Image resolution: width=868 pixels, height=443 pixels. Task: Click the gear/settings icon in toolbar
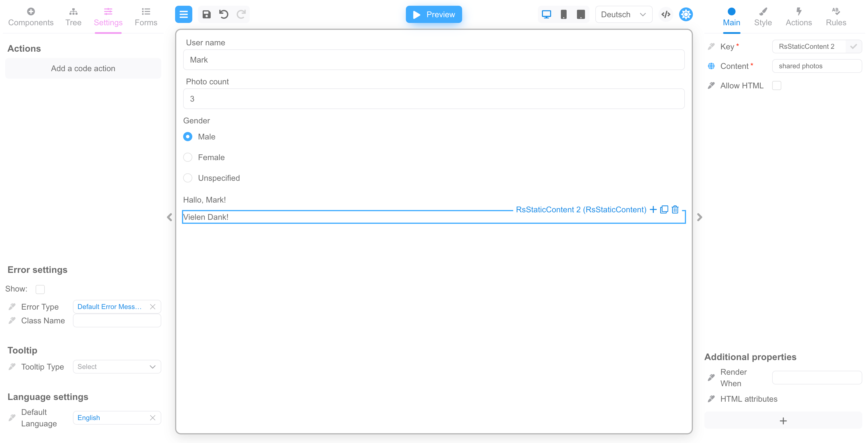[x=686, y=14]
